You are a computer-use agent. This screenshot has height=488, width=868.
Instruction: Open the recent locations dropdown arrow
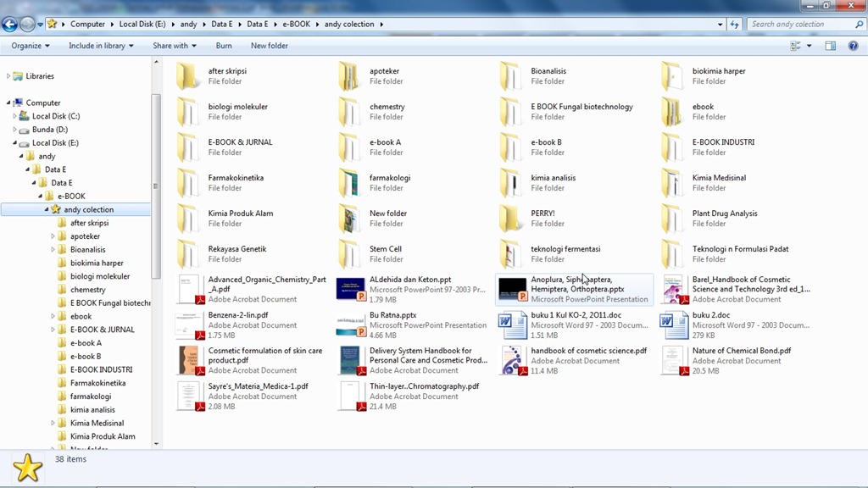(40, 25)
